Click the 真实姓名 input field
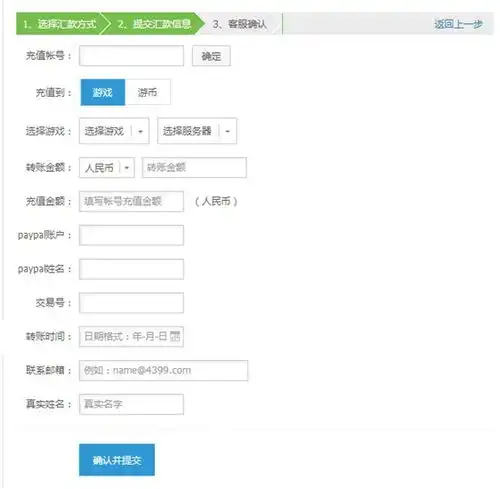Screen dimensions: 500x489 pyautogui.click(x=131, y=404)
